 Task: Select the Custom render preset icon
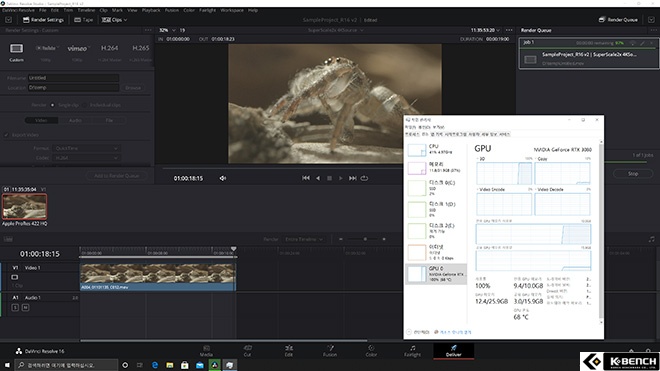click(16, 48)
